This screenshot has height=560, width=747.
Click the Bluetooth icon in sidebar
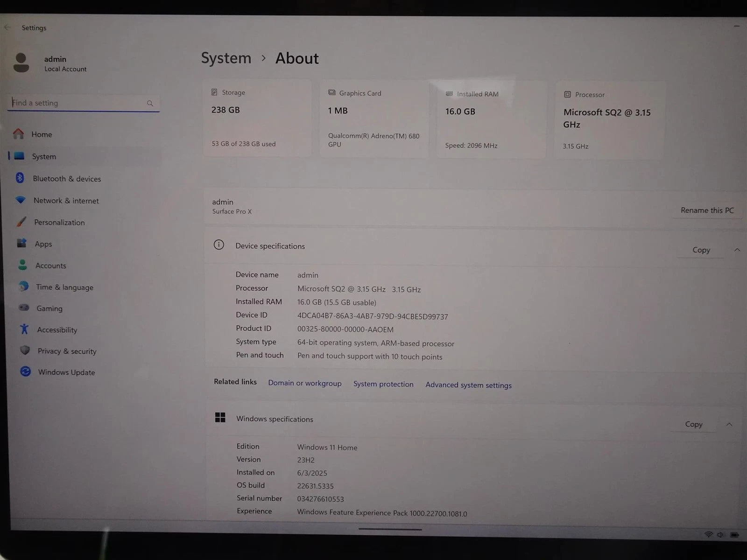pos(20,178)
